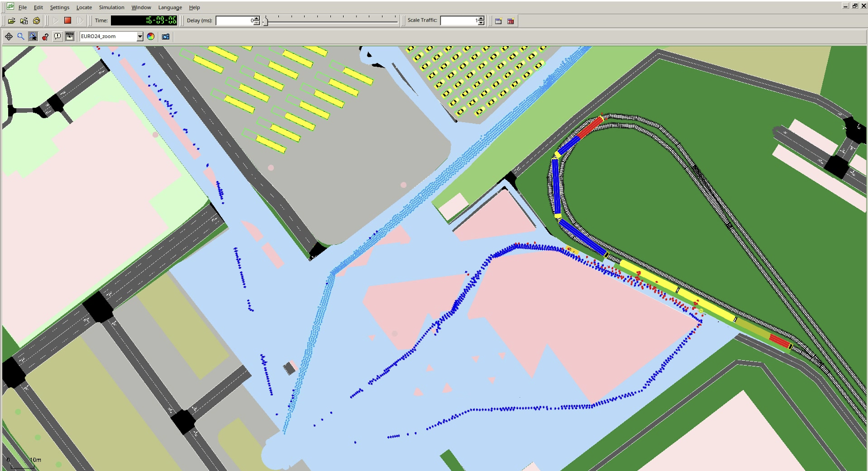Take a screenshot with the camera icon
The image size is (868, 471).
(x=165, y=36)
